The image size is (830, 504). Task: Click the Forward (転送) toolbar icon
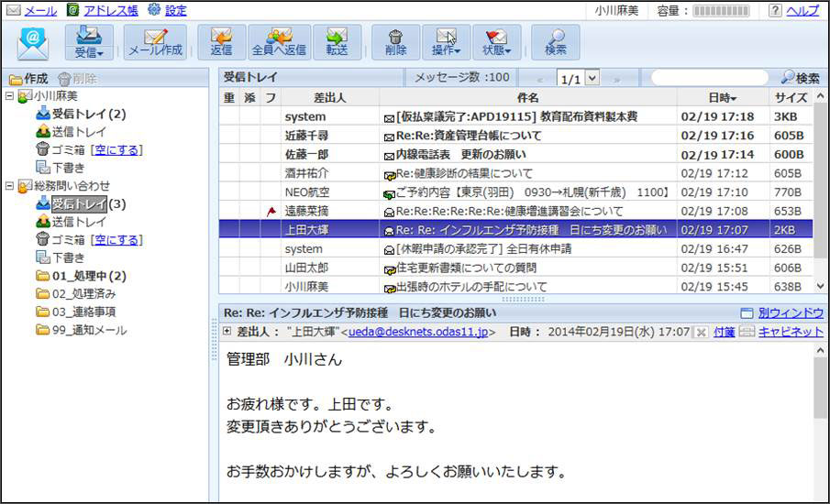coord(337,42)
